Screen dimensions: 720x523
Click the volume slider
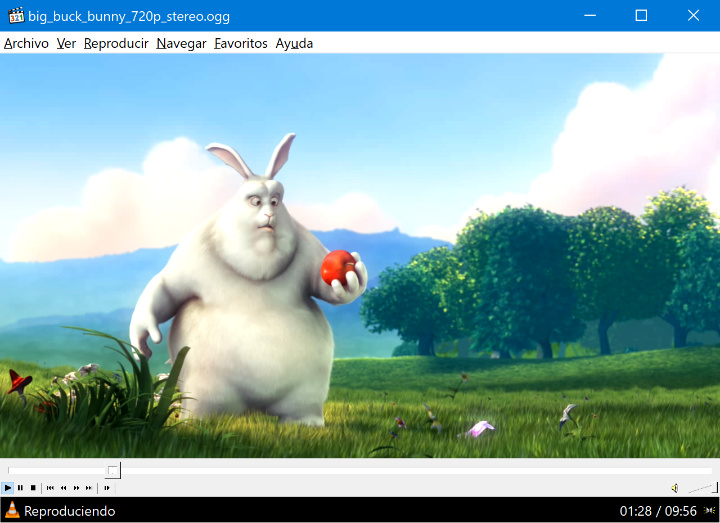click(x=703, y=488)
